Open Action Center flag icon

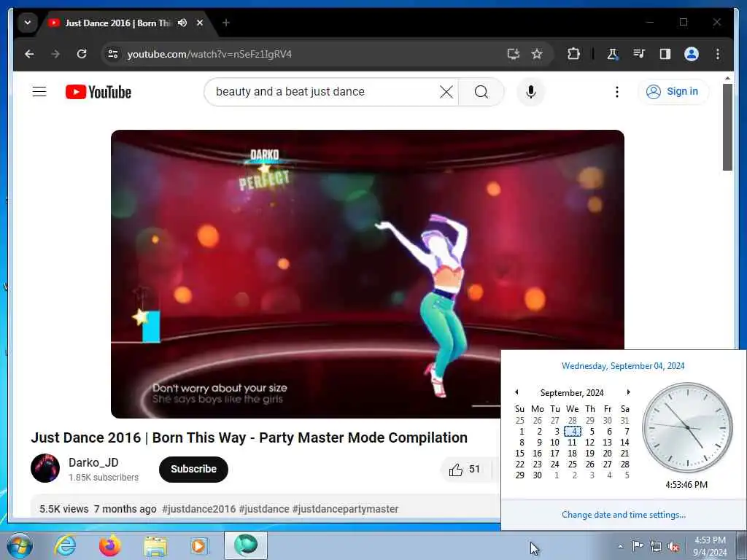pyautogui.click(x=638, y=546)
